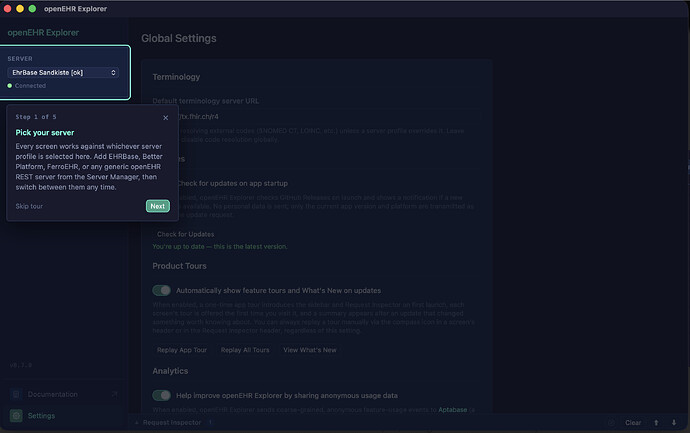
Task: Open the EhrBase Sandkiste server dropdown
Action: [x=63, y=73]
